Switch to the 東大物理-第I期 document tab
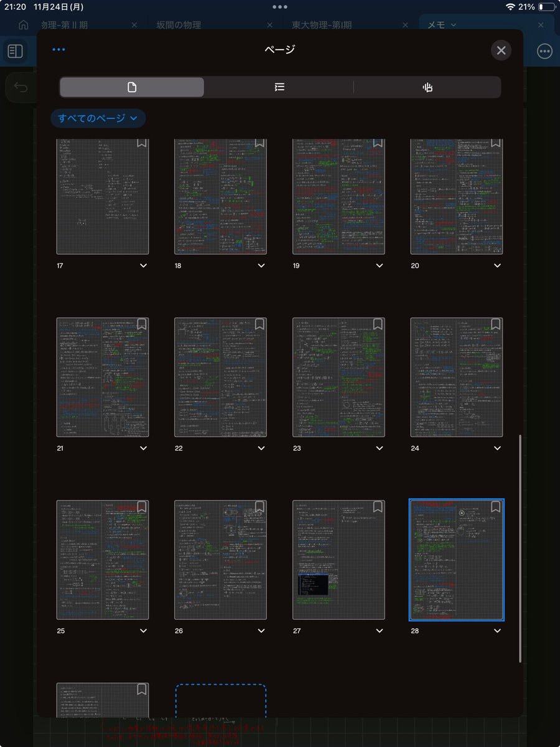Image resolution: width=560 pixels, height=747 pixels. tap(322, 25)
